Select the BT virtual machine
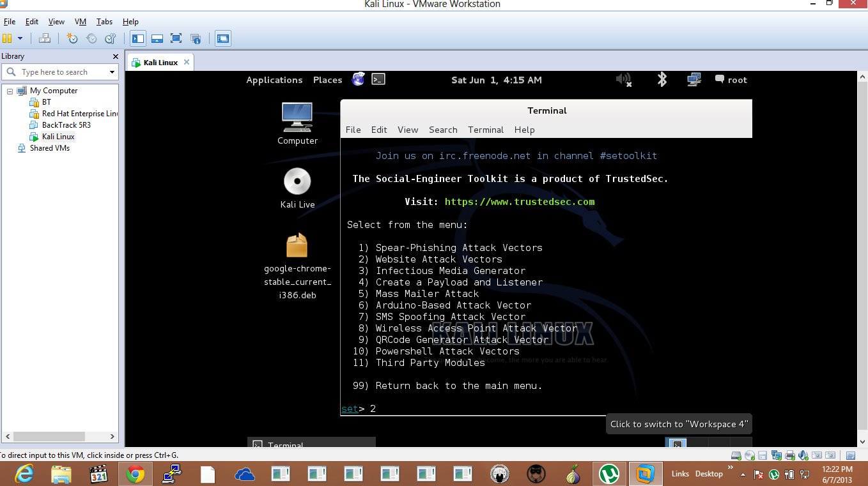Viewport: 868px width, 486px height. pos(47,102)
